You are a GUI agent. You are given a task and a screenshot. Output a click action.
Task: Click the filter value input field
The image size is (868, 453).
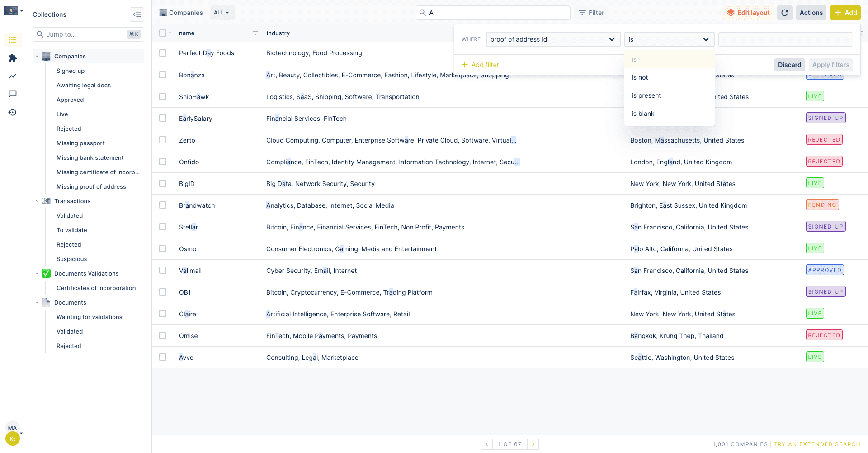point(785,39)
